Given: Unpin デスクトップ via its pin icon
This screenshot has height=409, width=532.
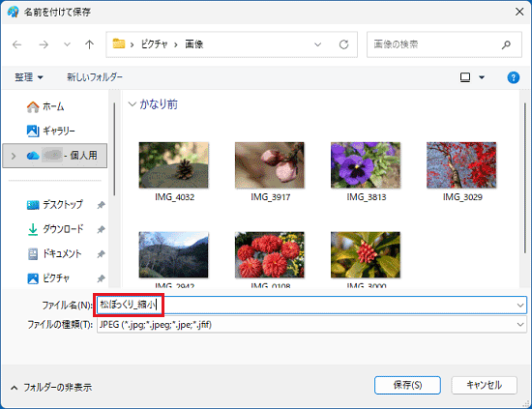Looking at the screenshot, I should click(101, 205).
